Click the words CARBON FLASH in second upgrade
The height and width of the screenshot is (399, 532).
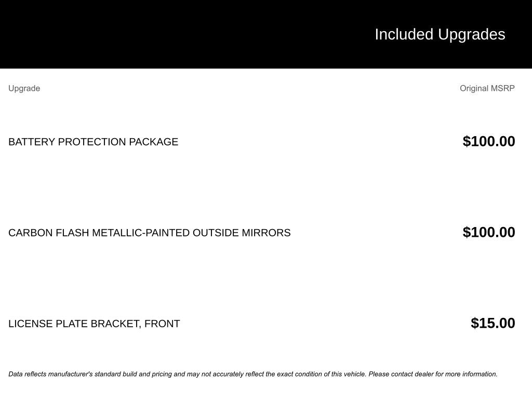[x=48, y=233]
